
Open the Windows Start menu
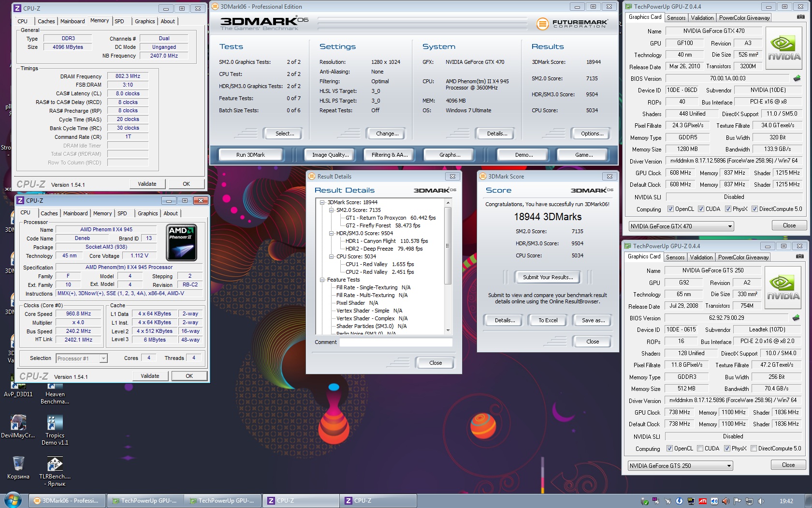(13, 500)
